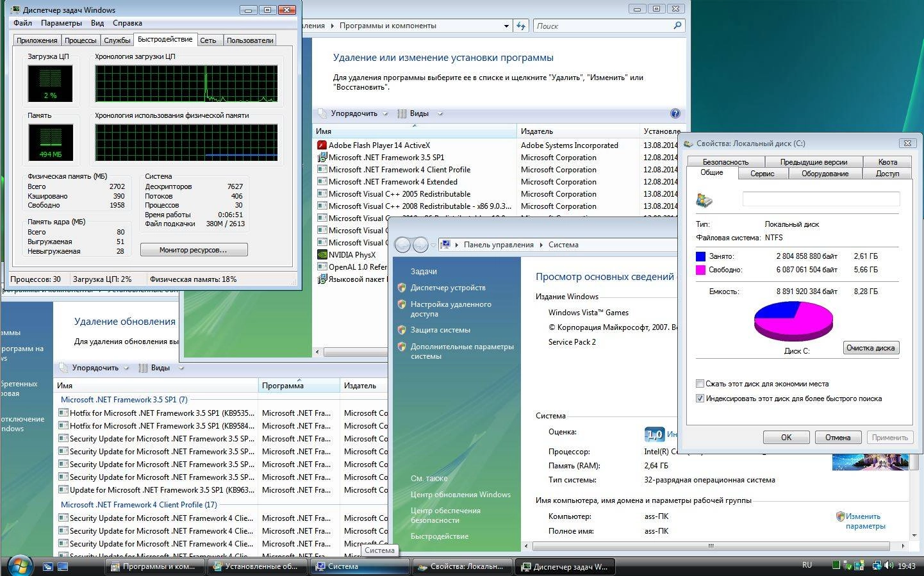Click the RU language indicator

pos(807,565)
